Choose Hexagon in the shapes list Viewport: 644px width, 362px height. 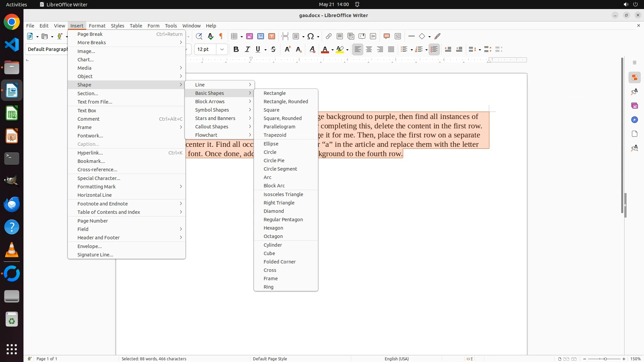273,228
